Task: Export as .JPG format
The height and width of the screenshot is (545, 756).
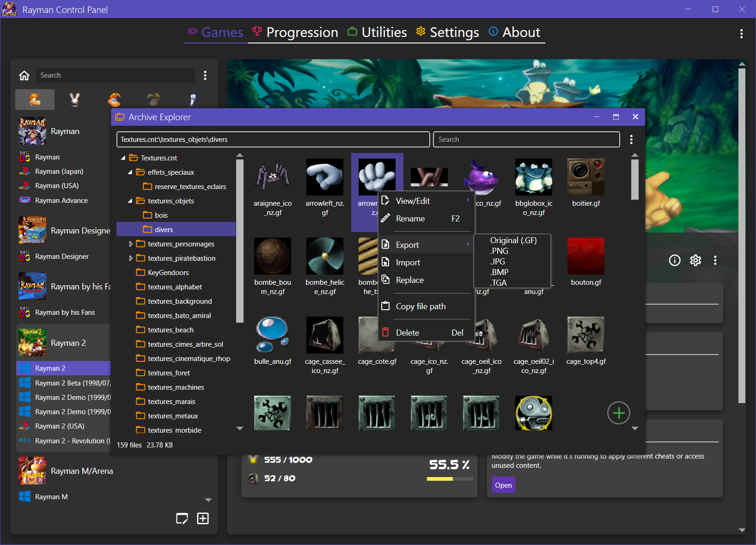Action: [x=513, y=262]
